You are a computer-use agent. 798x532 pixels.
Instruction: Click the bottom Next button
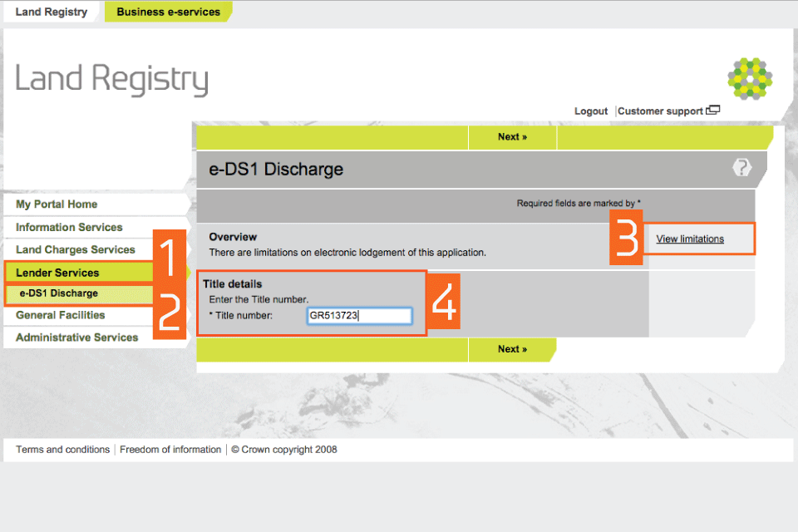[x=512, y=349]
